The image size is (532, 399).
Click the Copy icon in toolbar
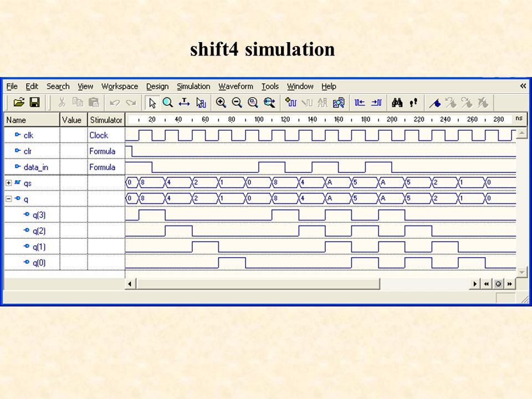point(78,103)
